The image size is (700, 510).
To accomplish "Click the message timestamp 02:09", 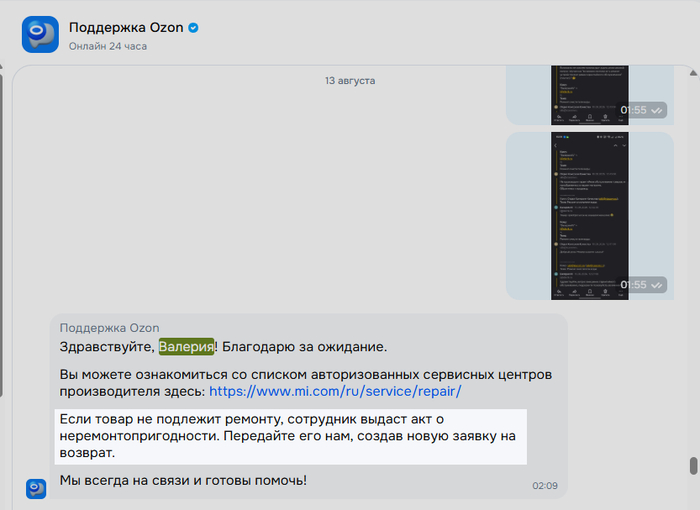I will tap(545, 486).
